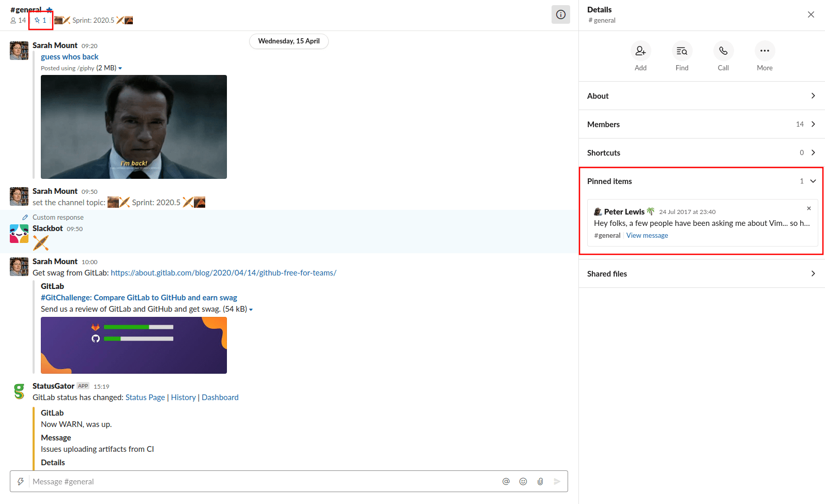Open the History link

coord(184,398)
